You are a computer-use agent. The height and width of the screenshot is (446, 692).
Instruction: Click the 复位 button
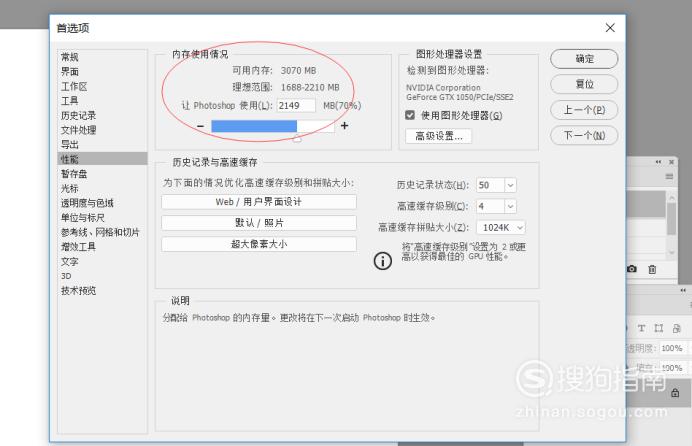point(584,84)
